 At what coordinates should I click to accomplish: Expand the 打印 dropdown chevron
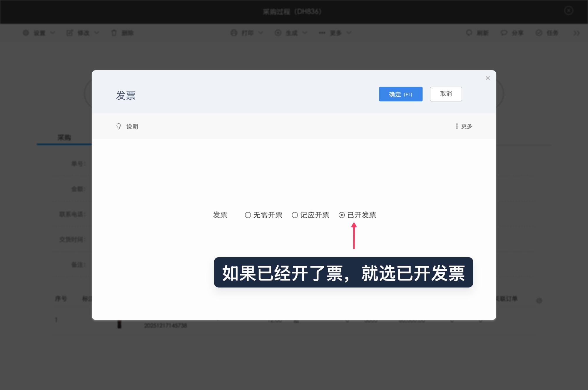[260, 33]
